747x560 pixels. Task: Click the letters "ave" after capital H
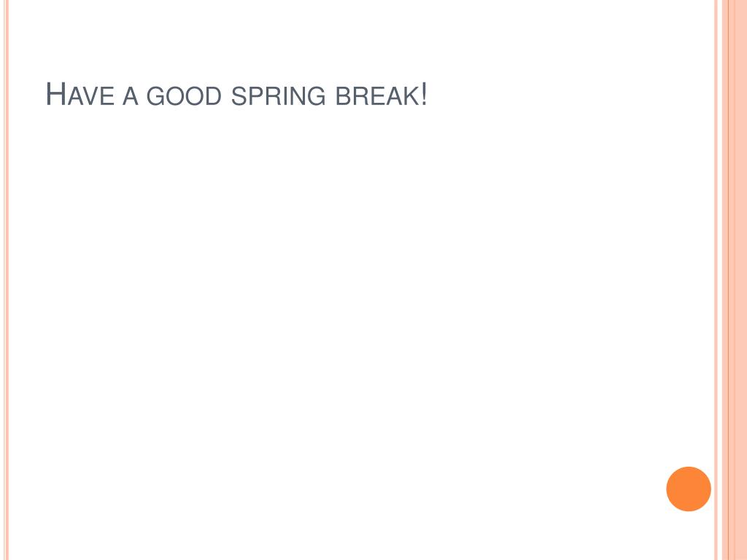pos(91,96)
